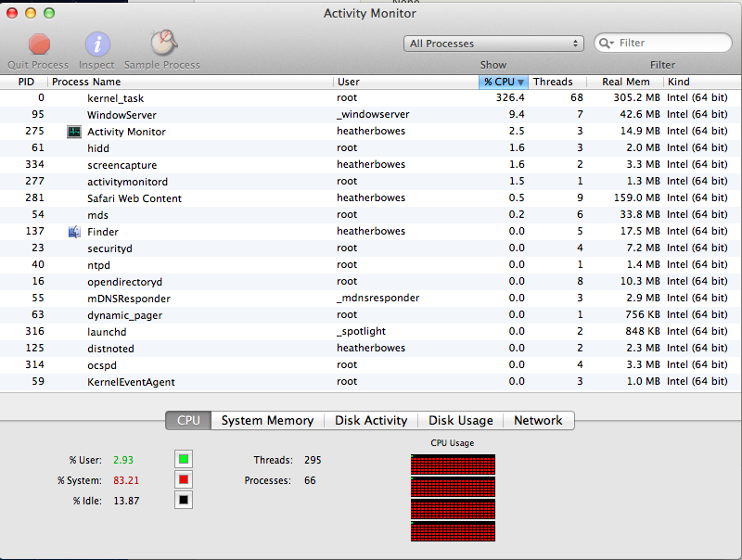Click the bottom CPU Usage graph
The image size is (742, 560).
click(x=453, y=531)
